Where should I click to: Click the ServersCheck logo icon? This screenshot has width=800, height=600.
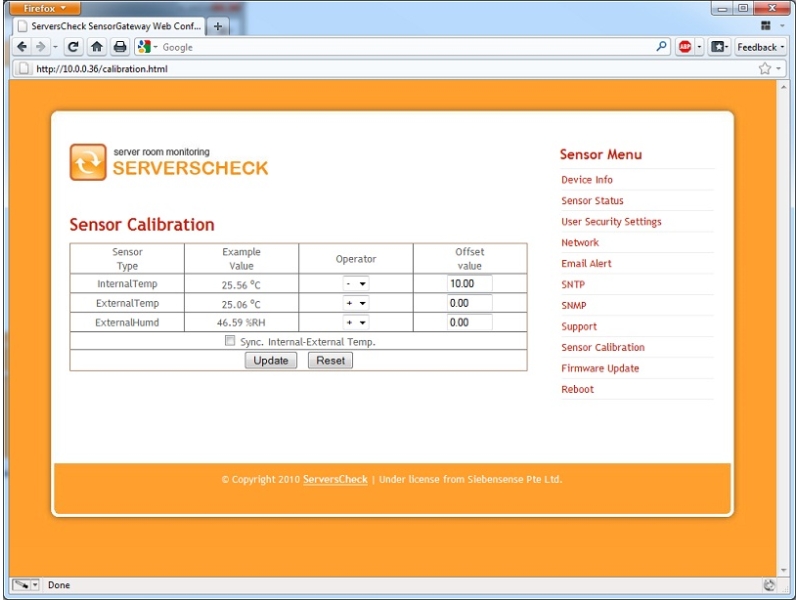88,162
